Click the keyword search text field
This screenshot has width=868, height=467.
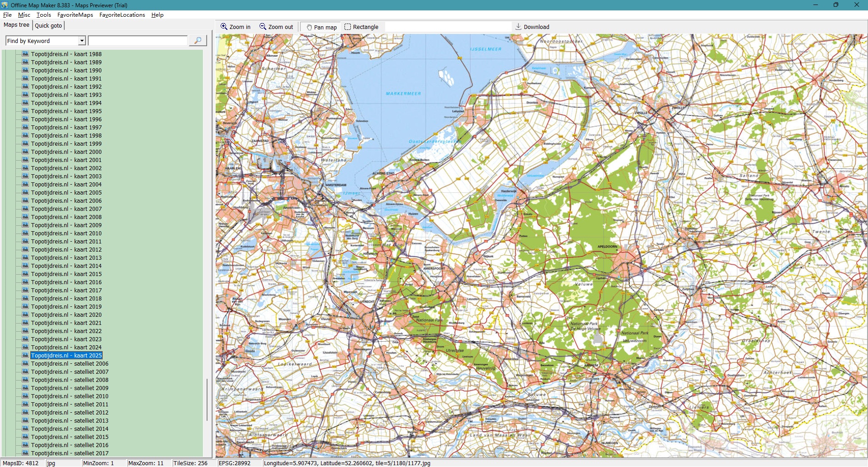tap(138, 41)
